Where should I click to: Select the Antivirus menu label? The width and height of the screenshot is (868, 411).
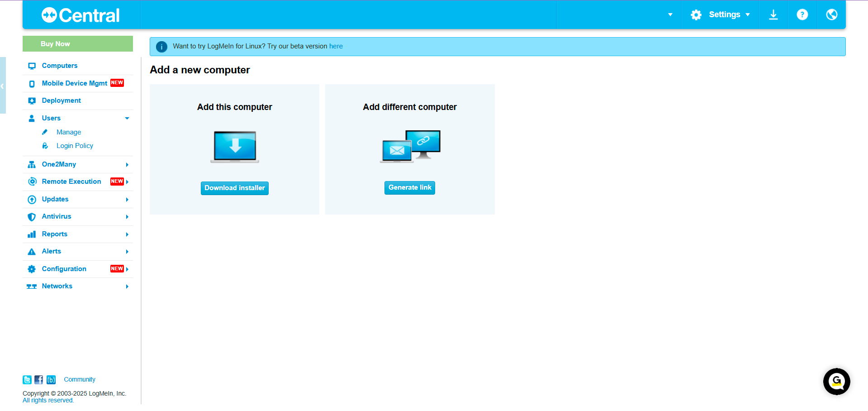tap(57, 216)
